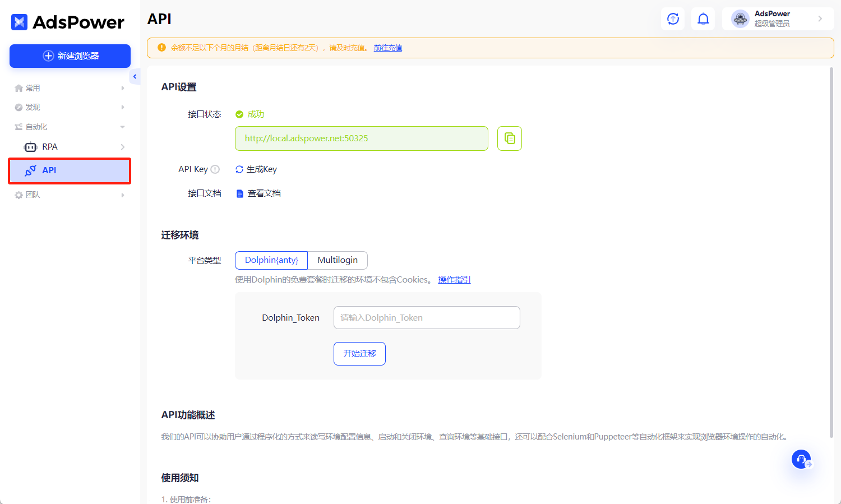The width and height of the screenshot is (841, 504).
Task: Select the Multilogin platform option
Action: click(338, 260)
